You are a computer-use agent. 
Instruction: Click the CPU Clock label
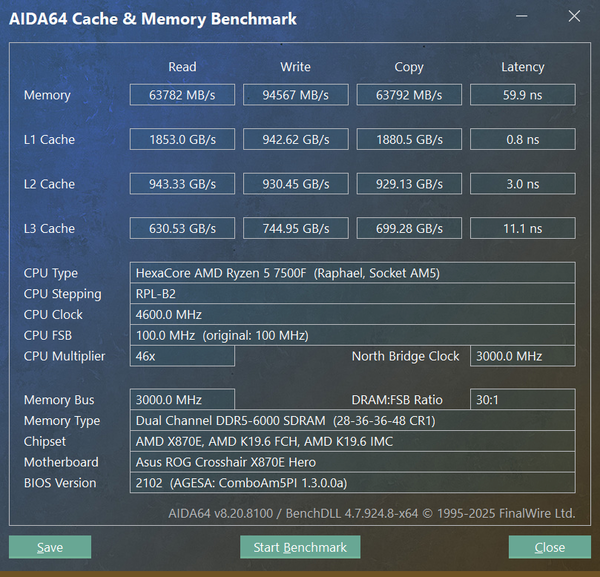coord(53,315)
